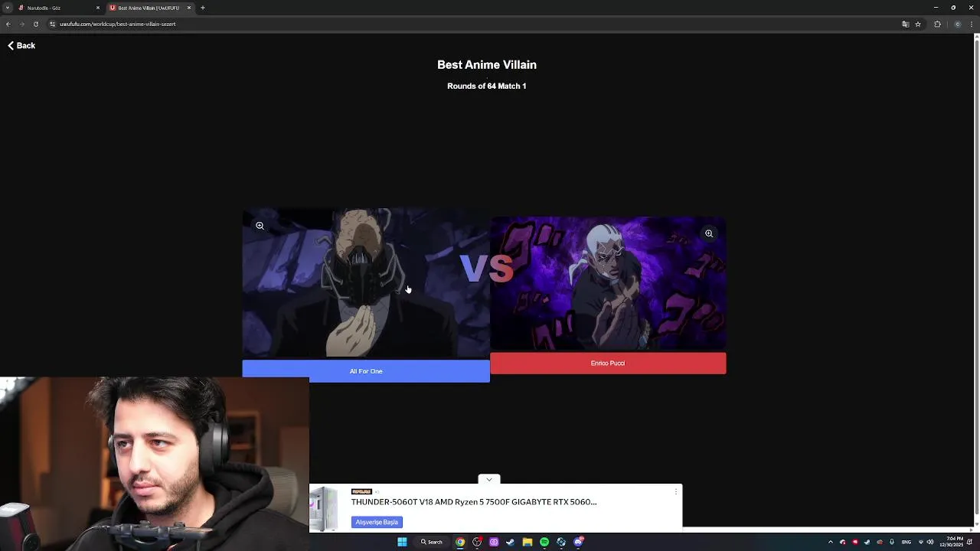Zoom into the All For One image
980x551 pixels.
tap(260, 226)
